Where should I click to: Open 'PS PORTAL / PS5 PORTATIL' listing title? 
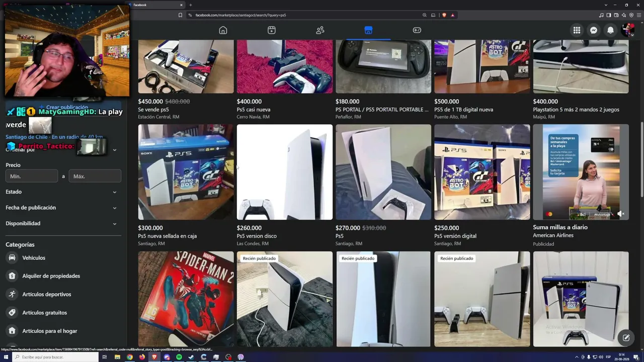(x=382, y=110)
